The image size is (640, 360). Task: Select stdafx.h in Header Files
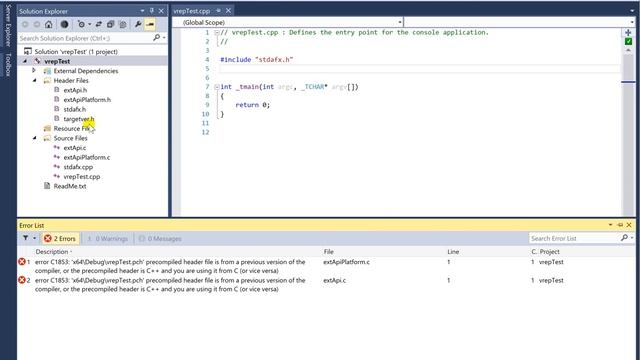pyautogui.click(x=75, y=109)
